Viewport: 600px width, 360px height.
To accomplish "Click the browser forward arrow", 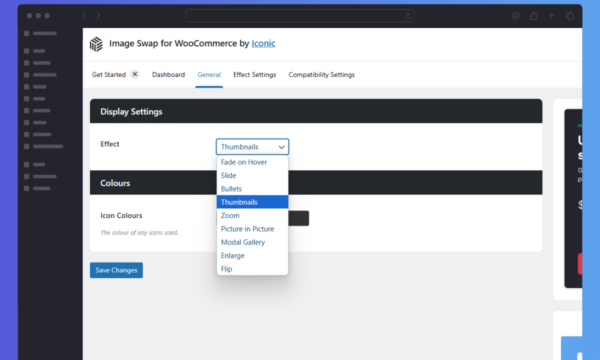I will click(x=98, y=16).
